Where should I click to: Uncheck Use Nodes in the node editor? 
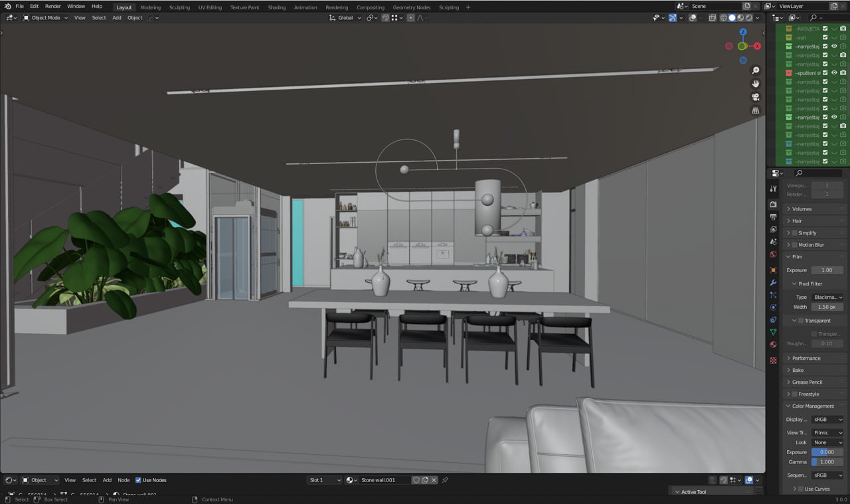[x=138, y=480]
